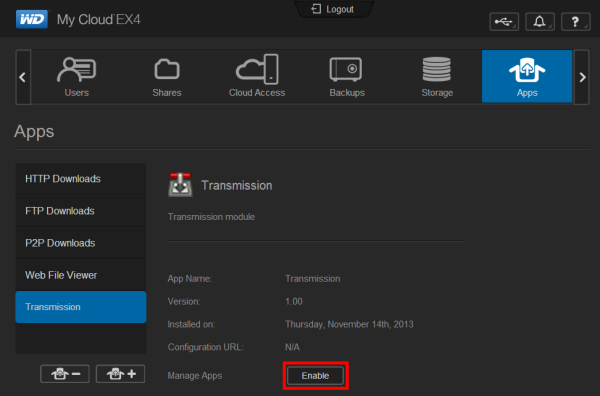Click the 'Manage Apps' label

click(x=195, y=376)
